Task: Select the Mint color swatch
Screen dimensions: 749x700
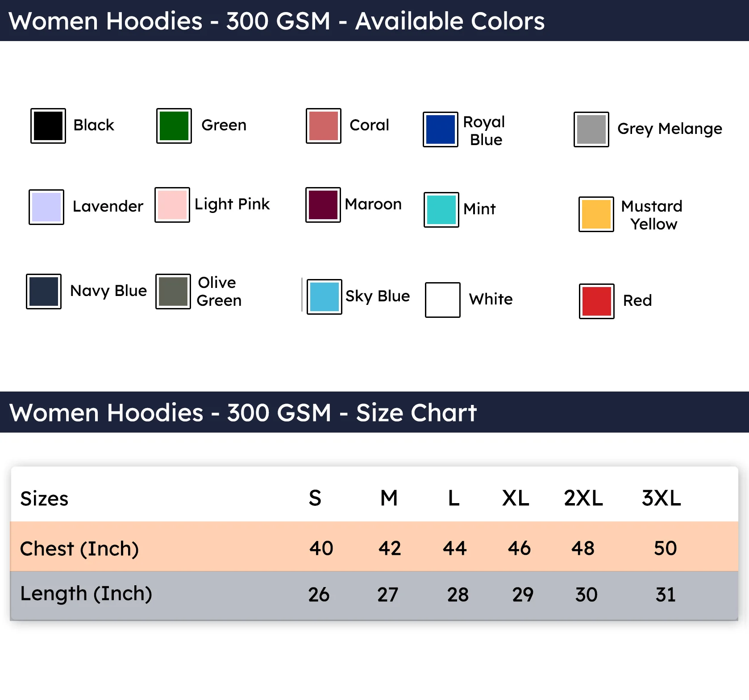Action: [x=441, y=210]
